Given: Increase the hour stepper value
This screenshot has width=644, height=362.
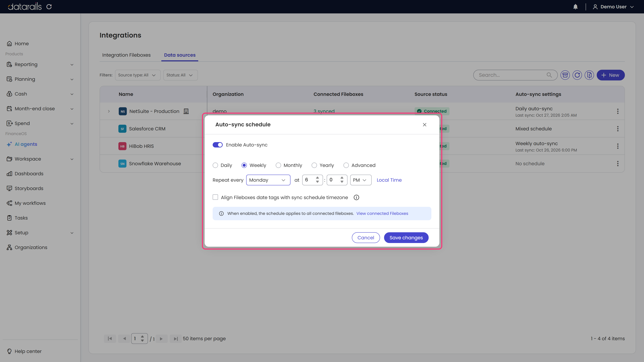Looking at the screenshot, I should pyautogui.click(x=317, y=178).
